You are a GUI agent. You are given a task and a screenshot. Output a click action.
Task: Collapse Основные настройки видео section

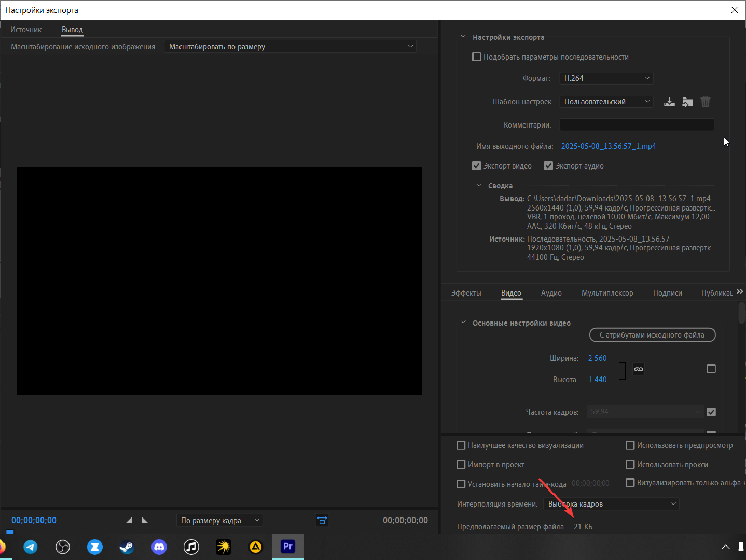click(463, 323)
